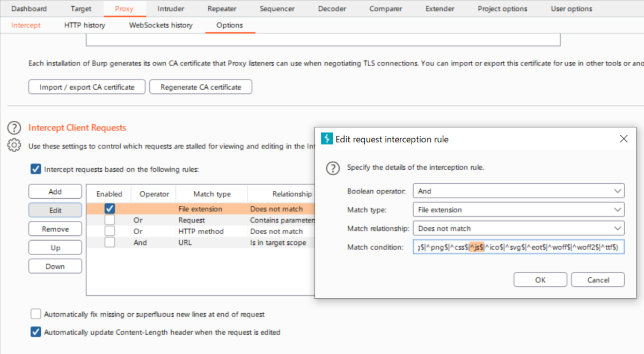644x354 pixels.
Task: Click the Match type column header
Action: [212, 194]
